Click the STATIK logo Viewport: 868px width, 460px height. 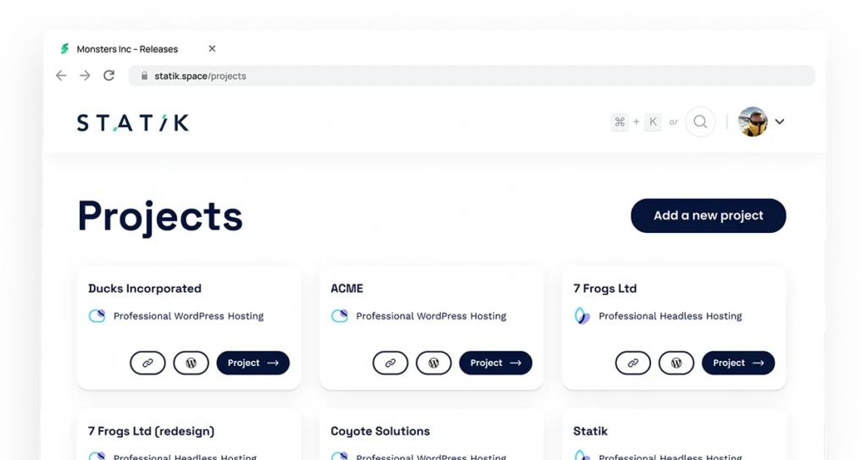pyautogui.click(x=133, y=122)
